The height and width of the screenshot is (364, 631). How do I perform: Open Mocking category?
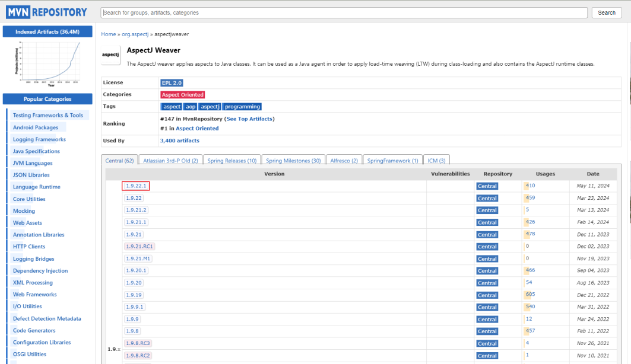pyautogui.click(x=24, y=211)
